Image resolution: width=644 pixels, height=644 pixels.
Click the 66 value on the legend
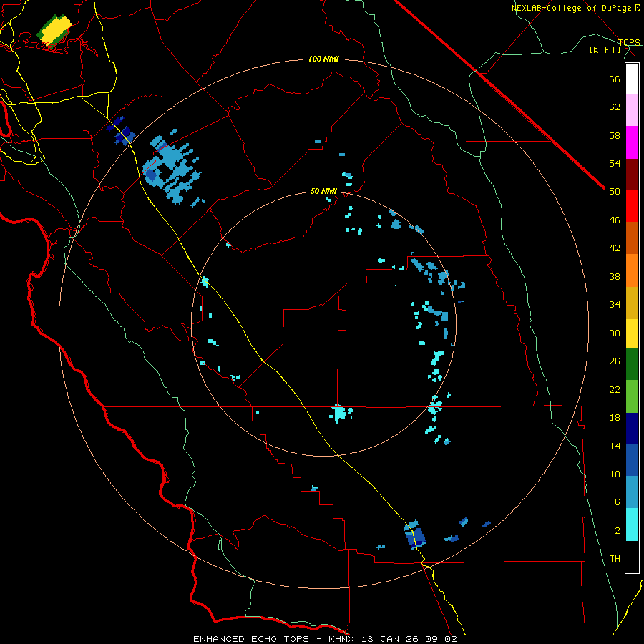tap(615, 79)
